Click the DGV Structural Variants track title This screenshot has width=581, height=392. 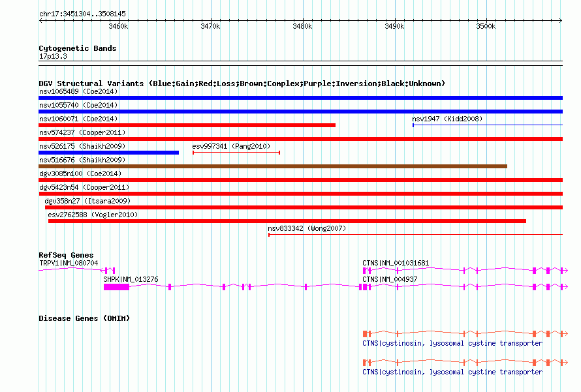pyautogui.click(x=242, y=83)
